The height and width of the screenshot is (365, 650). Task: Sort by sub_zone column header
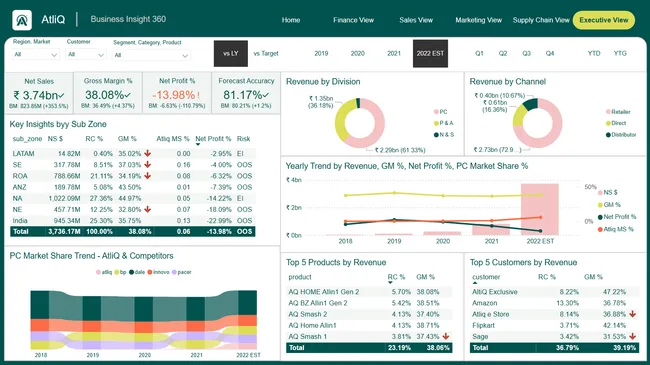(x=27, y=139)
